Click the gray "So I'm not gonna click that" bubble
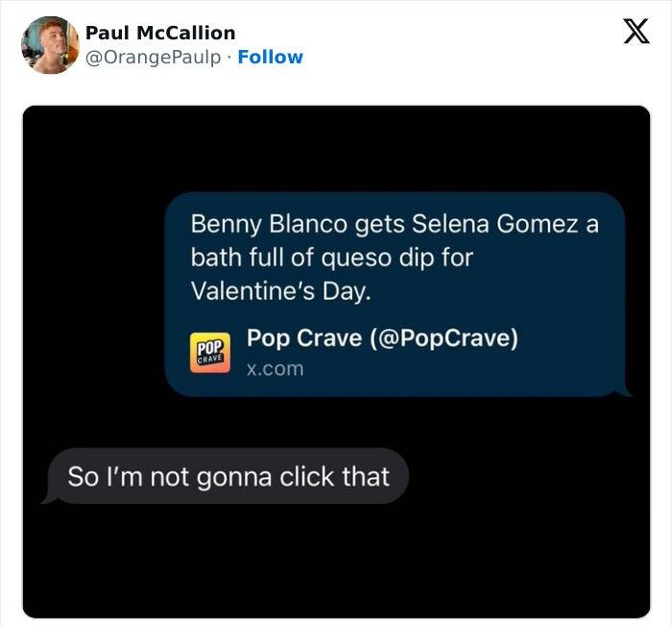672x626 pixels. click(228, 476)
